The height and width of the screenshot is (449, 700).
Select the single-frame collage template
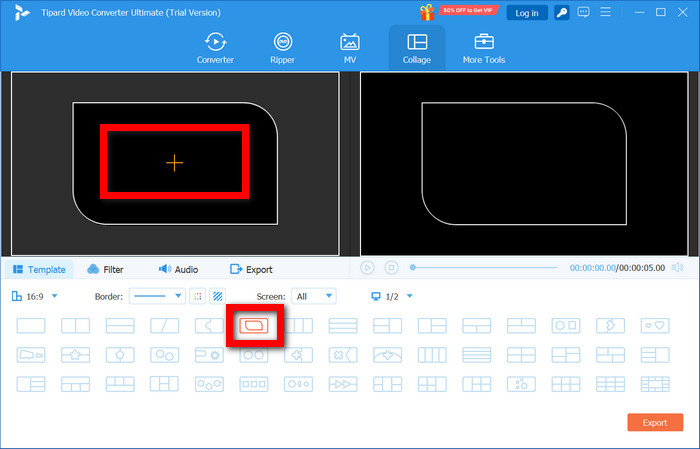tap(31, 325)
